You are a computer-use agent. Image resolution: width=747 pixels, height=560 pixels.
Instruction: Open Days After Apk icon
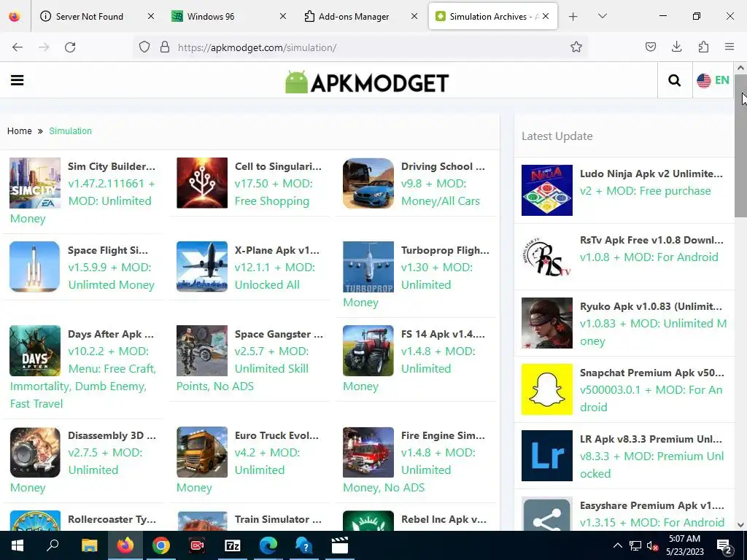pos(35,351)
